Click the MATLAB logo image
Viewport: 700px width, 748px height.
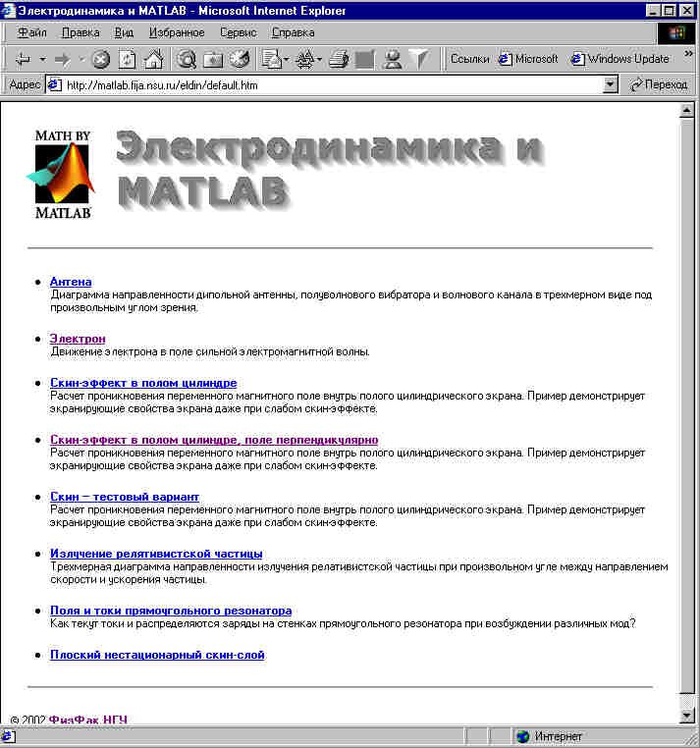(x=62, y=174)
